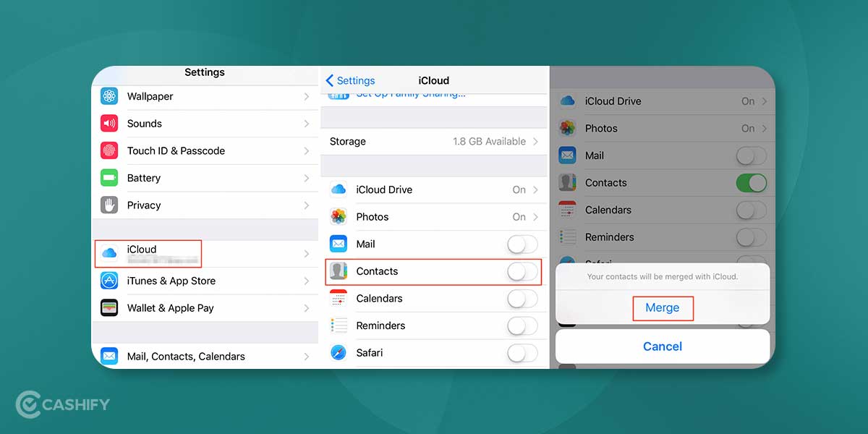Cancel the contacts merge dialog
The image size is (868, 434).
pyautogui.click(x=663, y=346)
